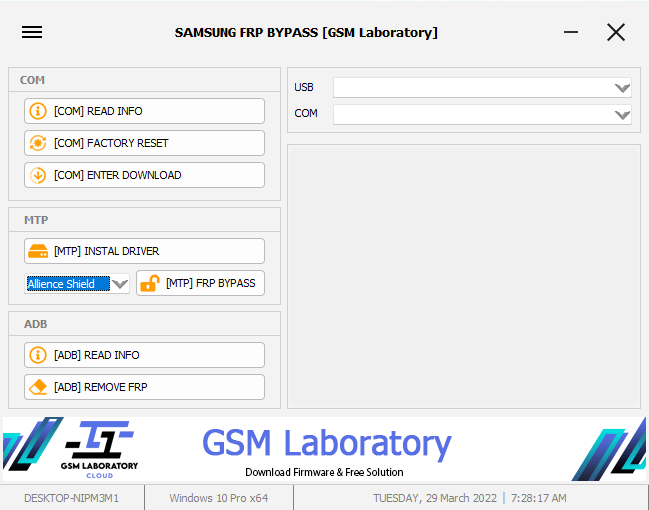
Task: Run [COM] READ INFO
Action: [144, 111]
